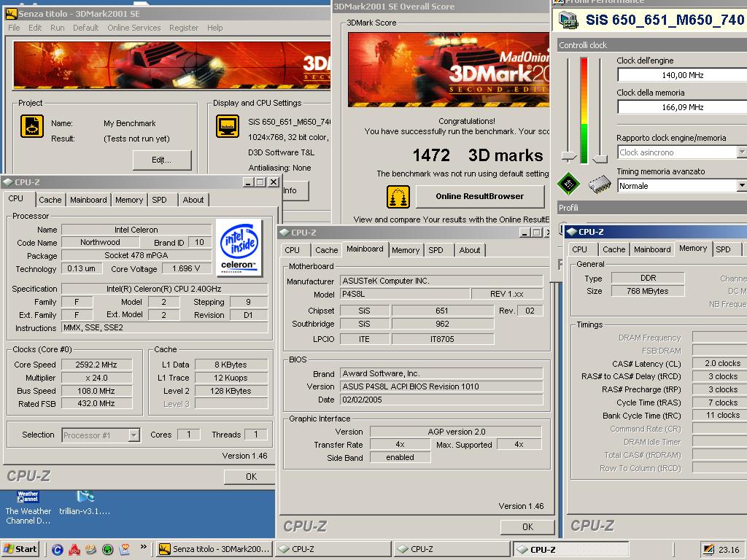
Task: Click the system tray icon beside the clock
Action: [709, 550]
